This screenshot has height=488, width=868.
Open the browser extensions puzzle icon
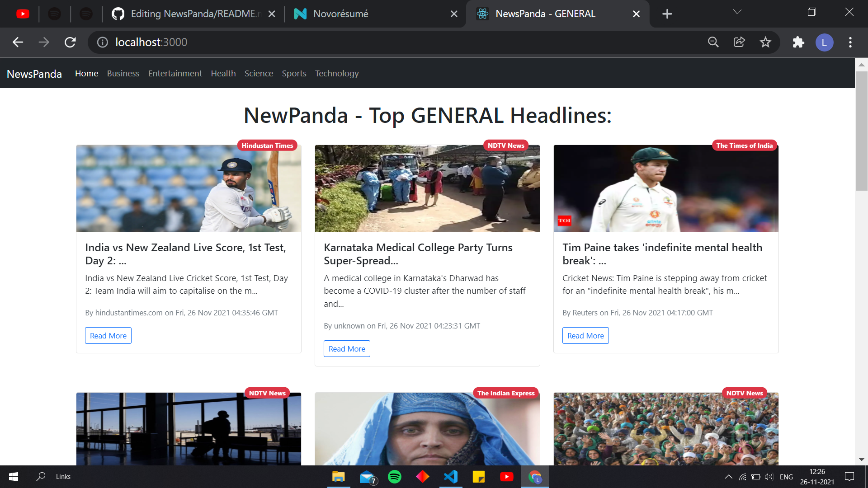pos(798,42)
